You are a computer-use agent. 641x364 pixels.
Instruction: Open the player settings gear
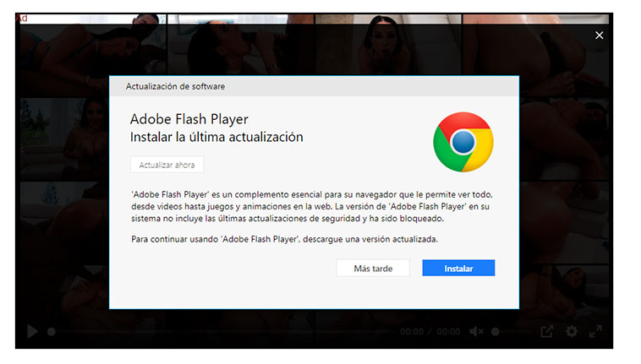pos(572,332)
